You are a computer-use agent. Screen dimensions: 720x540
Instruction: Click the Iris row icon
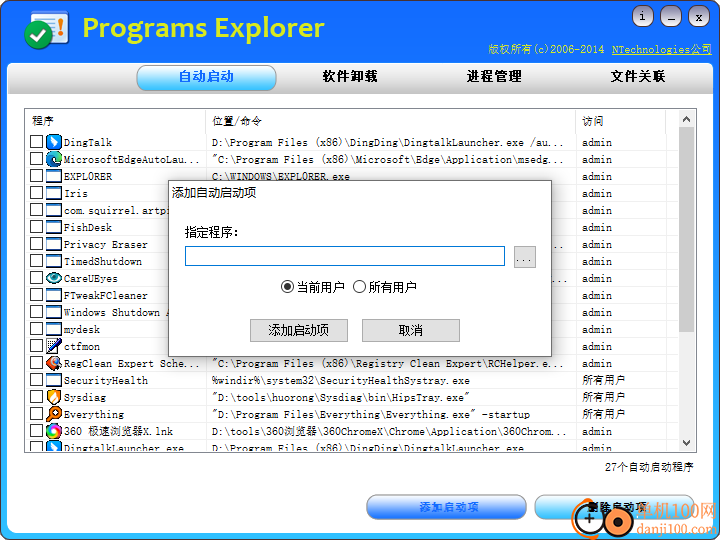coord(54,193)
